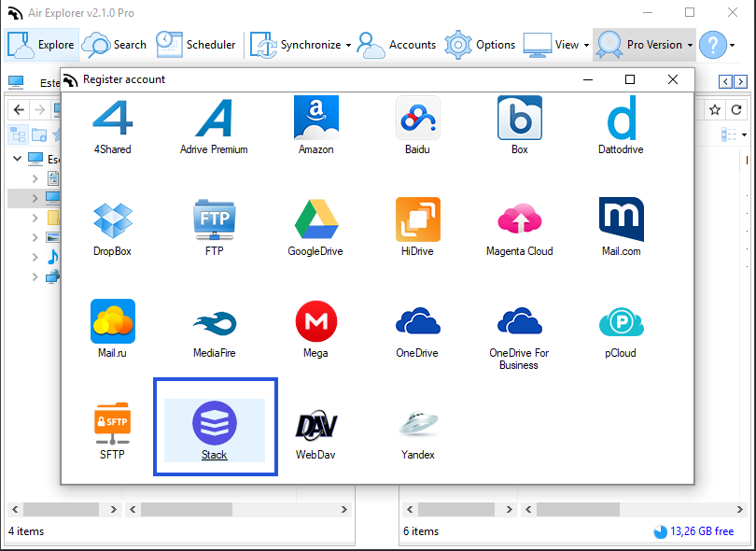Choose the OneDrive icon
This screenshot has height=551, width=756.
click(417, 322)
